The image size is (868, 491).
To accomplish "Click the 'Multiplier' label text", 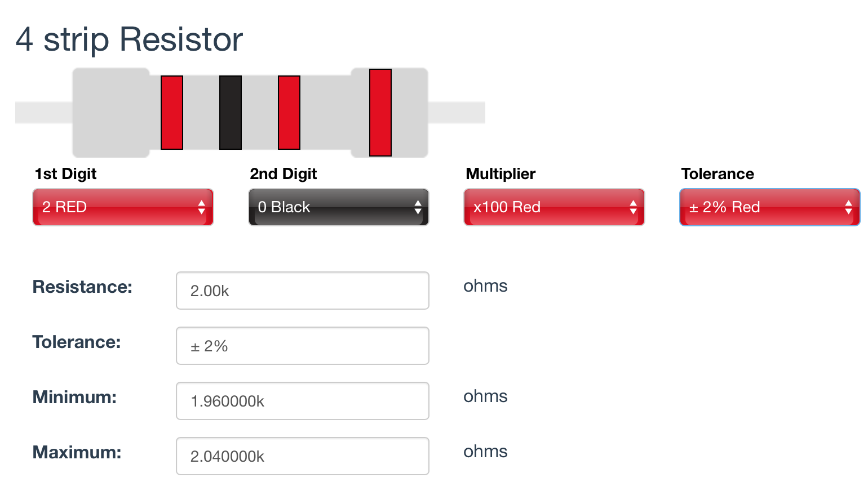I will pyautogui.click(x=501, y=174).
